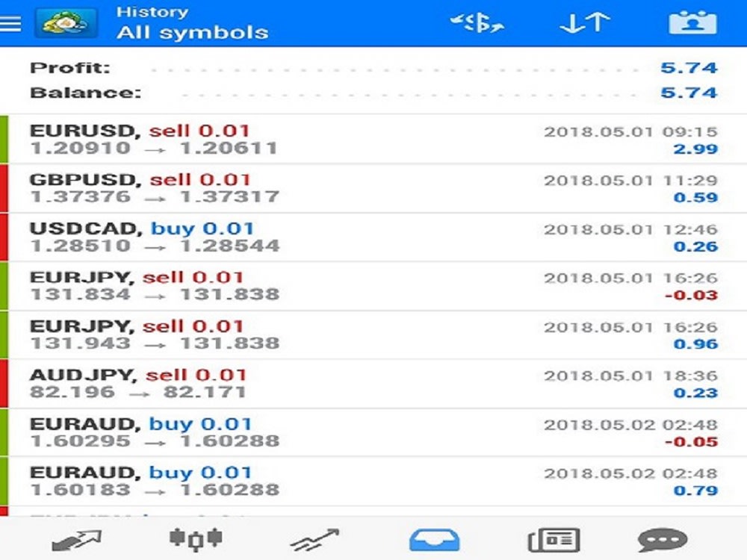Image resolution: width=747 pixels, height=560 pixels.
Task: Select price 82.196 → 82.171
Action: (x=137, y=392)
